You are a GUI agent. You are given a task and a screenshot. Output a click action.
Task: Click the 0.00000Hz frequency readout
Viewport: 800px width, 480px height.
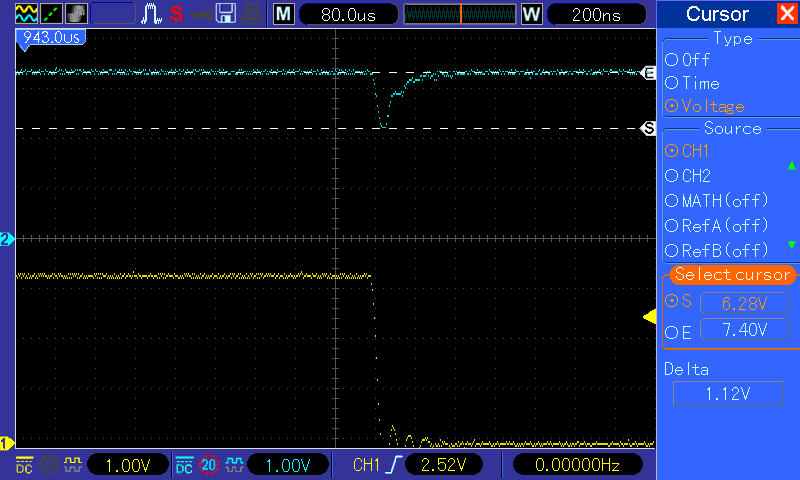click(577, 465)
